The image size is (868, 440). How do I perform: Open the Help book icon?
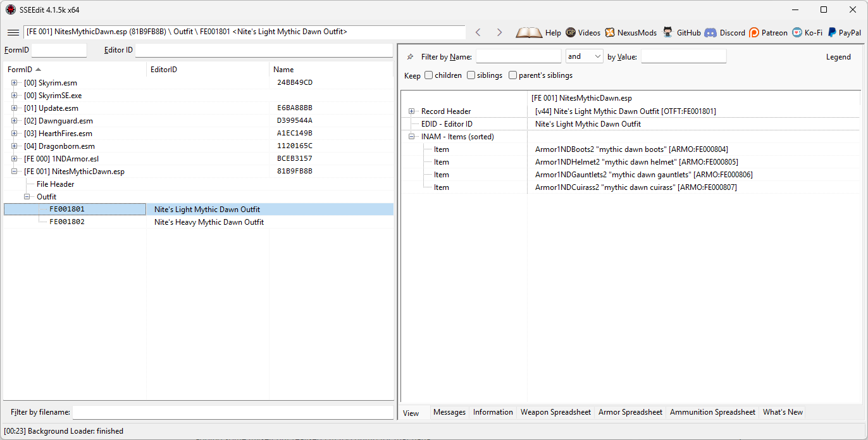click(x=529, y=32)
